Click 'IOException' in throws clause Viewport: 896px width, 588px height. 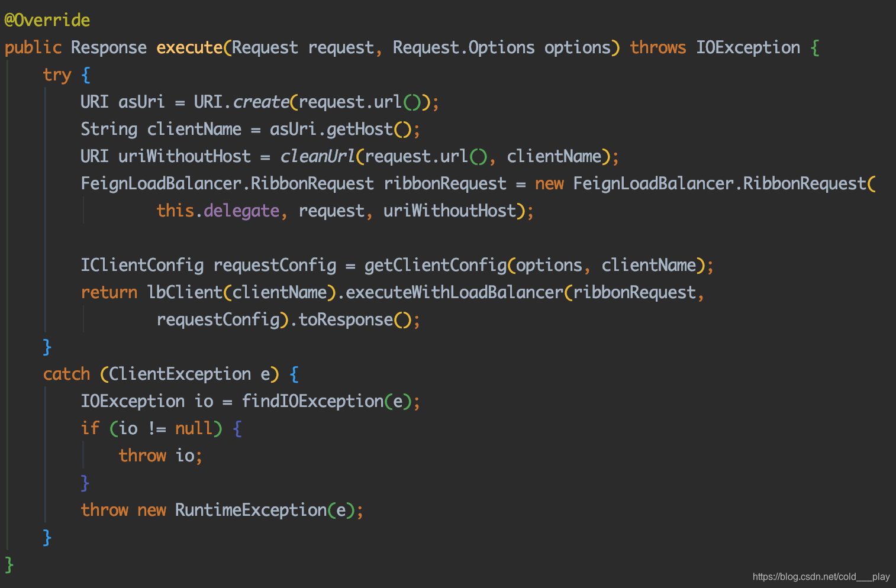pos(747,48)
